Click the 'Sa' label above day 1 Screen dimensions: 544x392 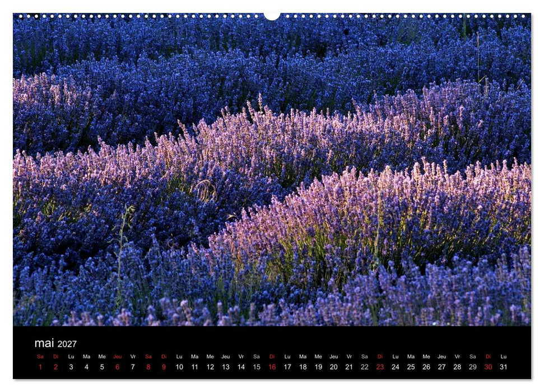[x=40, y=357]
